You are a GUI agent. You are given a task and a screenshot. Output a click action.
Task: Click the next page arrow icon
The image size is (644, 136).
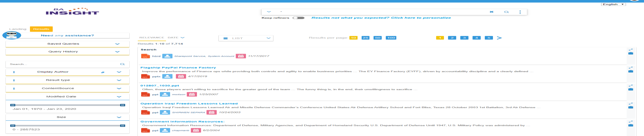[499, 38]
